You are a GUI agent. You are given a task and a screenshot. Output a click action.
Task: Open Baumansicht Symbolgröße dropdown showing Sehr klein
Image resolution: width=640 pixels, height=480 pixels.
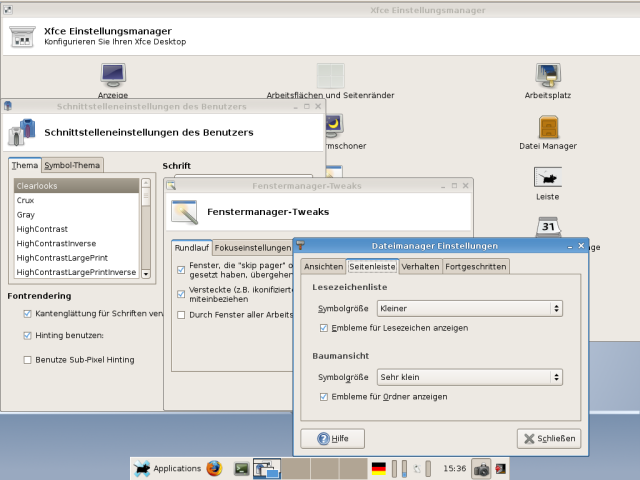[469, 377]
